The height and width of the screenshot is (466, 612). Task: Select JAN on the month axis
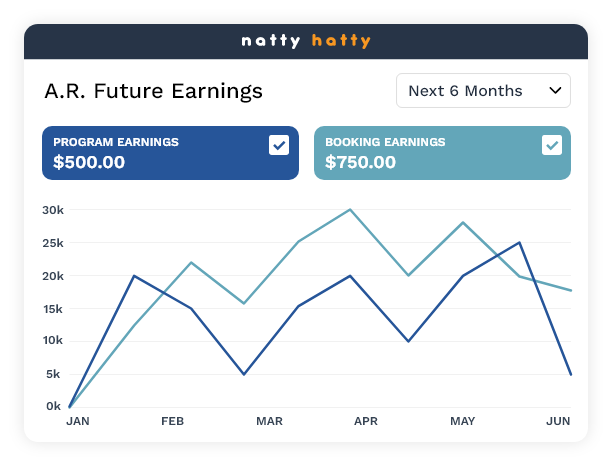point(78,422)
